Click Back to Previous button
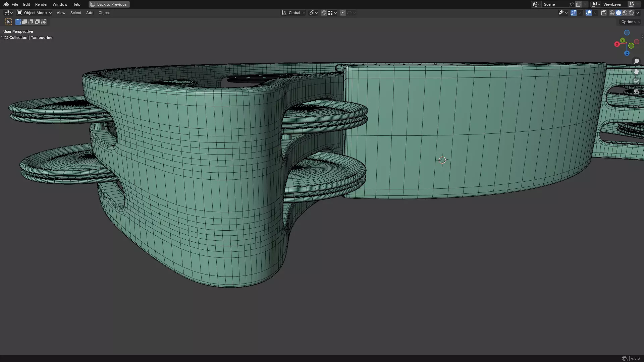644x362 pixels. pos(109,4)
